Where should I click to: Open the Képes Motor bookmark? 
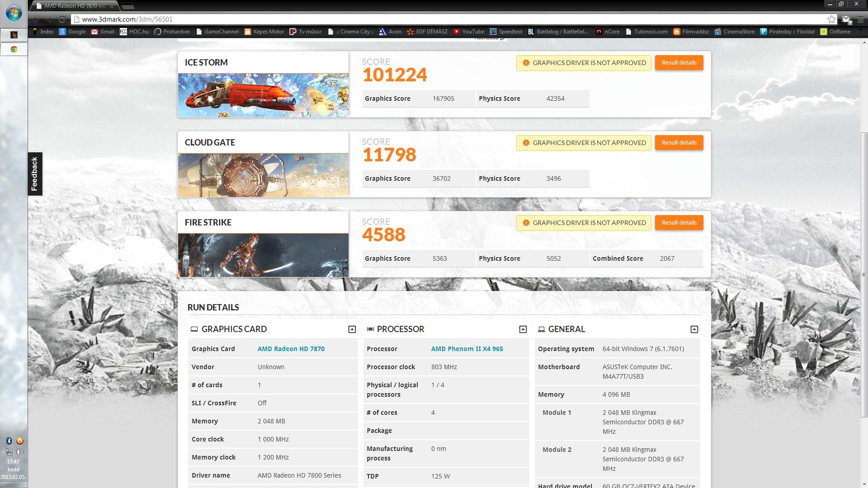[x=264, y=32]
